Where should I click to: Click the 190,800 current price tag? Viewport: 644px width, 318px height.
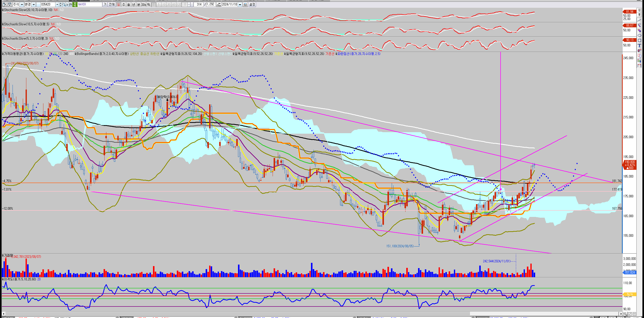click(629, 165)
